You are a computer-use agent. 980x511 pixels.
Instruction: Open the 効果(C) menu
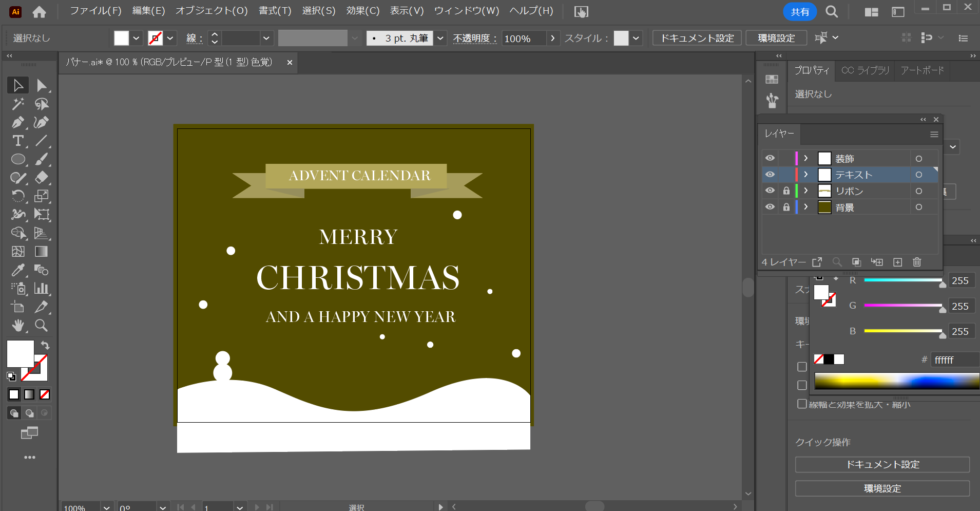(362, 10)
